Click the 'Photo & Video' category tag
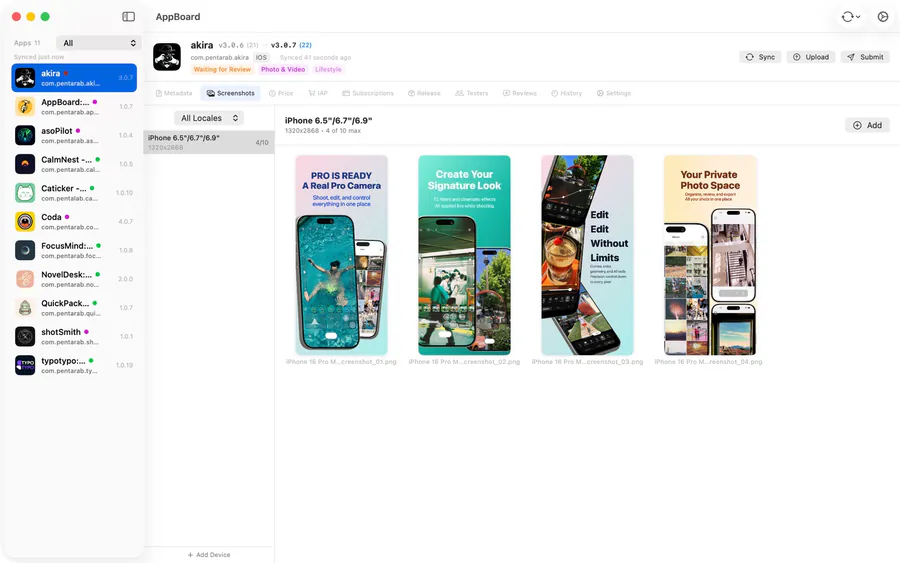This screenshot has width=900, height=563. coord(283,69)
